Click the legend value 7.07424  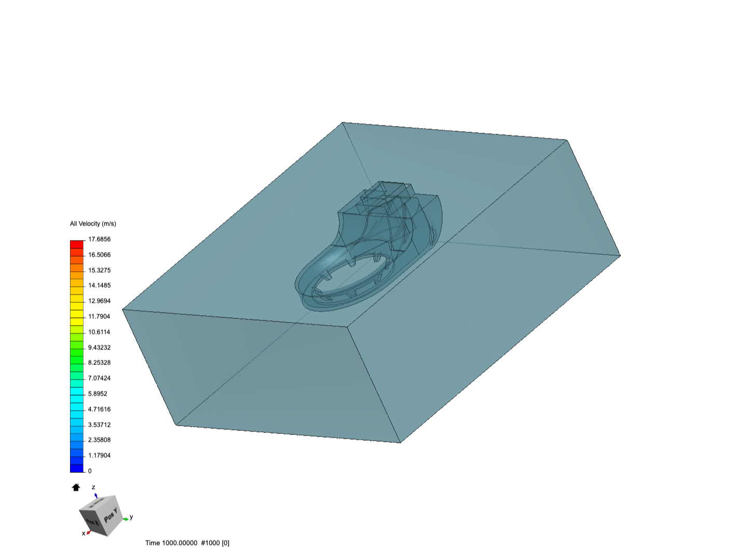point(99,379)
